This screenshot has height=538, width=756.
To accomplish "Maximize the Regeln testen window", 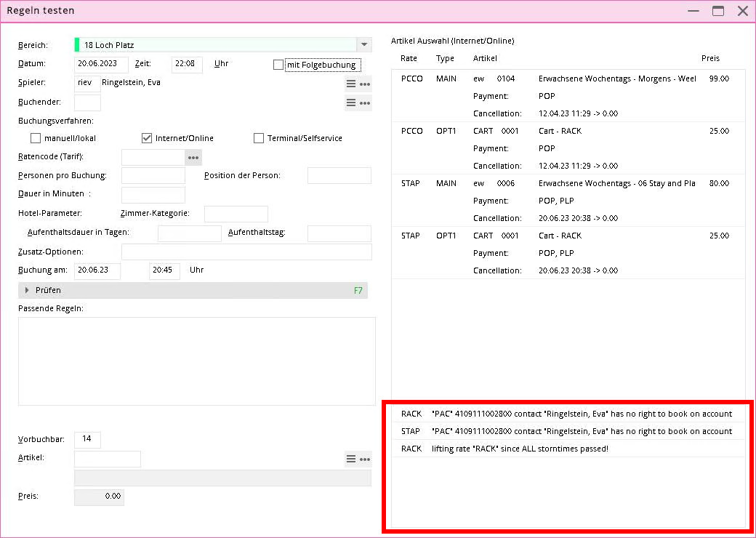I will [718, 11].
